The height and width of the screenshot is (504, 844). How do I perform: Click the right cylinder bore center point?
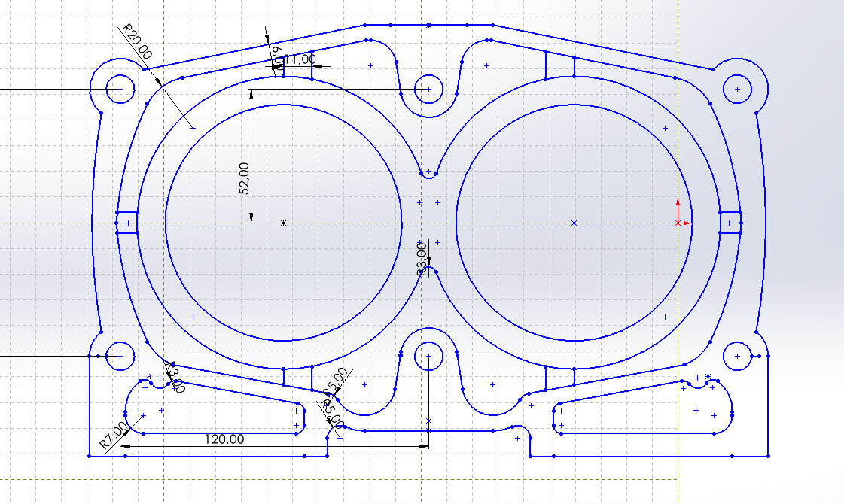574,223
